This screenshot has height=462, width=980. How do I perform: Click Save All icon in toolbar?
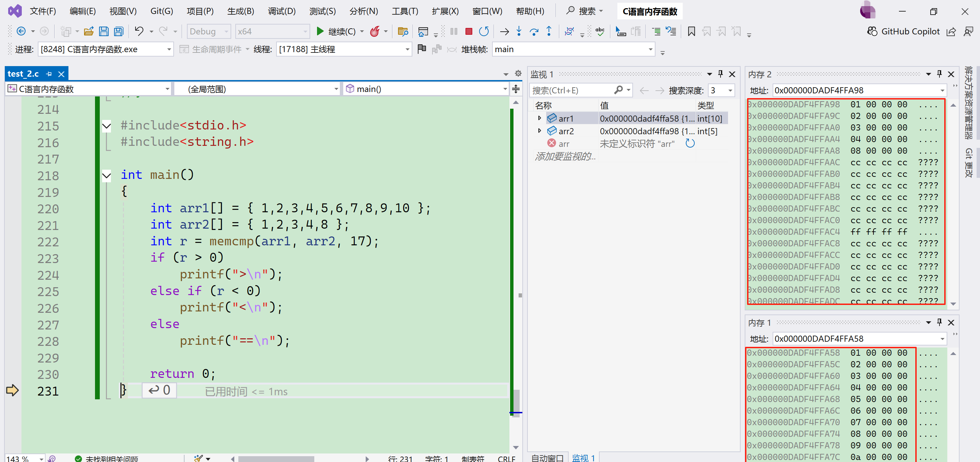[119, 32]
